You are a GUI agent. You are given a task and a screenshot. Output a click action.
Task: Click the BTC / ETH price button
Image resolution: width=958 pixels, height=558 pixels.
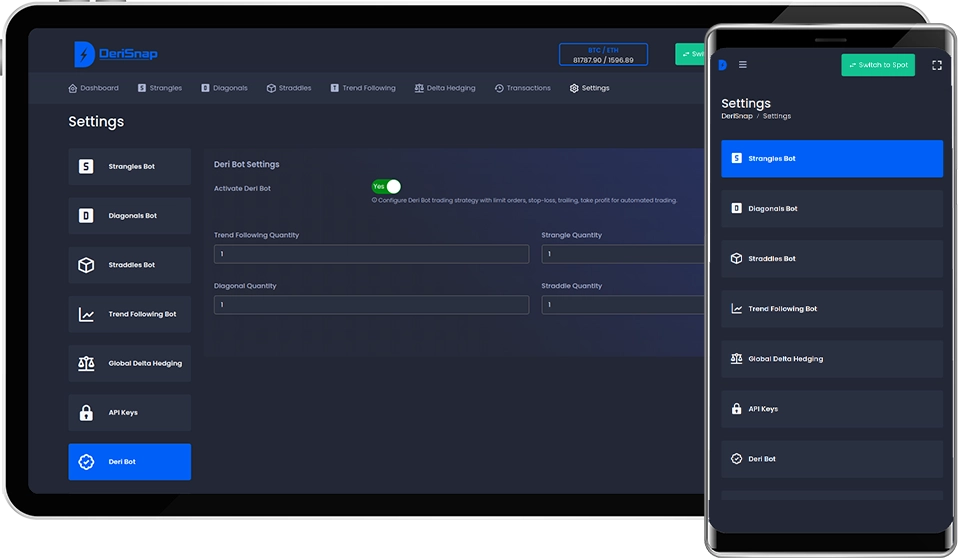(x=603, y=55)
